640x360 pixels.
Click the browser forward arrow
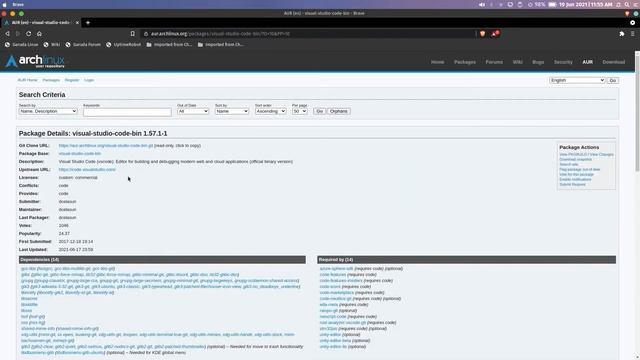[x=18, y=33]
